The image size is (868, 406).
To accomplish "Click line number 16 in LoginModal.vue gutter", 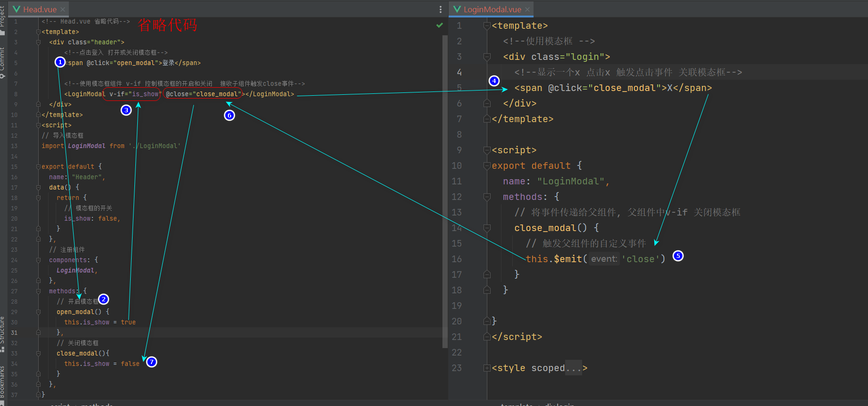I will click(457, 259).
